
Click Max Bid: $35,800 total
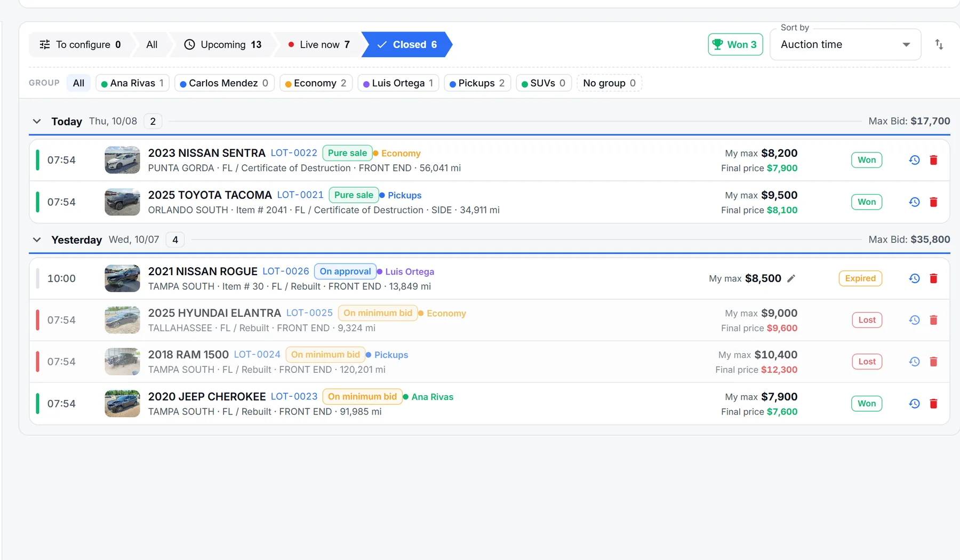point(909,239)
